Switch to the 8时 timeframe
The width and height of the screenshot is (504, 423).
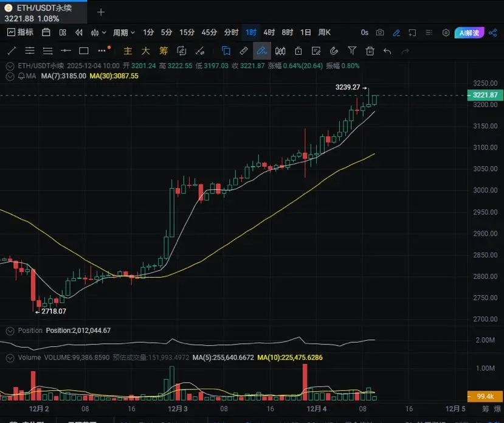[x=288, y=32]
